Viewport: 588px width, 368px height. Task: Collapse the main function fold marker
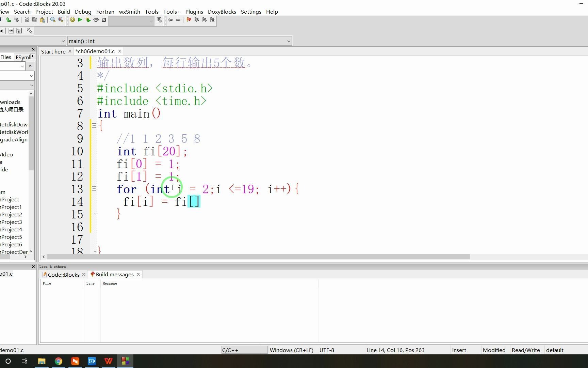pyautogui.click(x=94, y=126)
